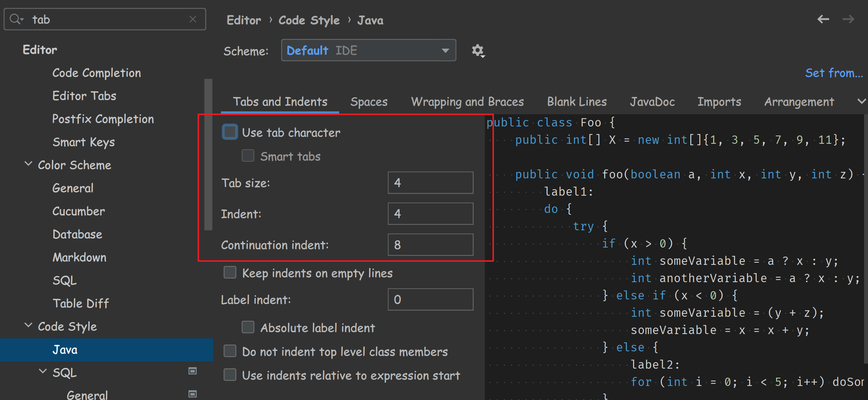Click the "label1:" line in code preview
Screen dimensions: 868x400
(x=569, y=192)
